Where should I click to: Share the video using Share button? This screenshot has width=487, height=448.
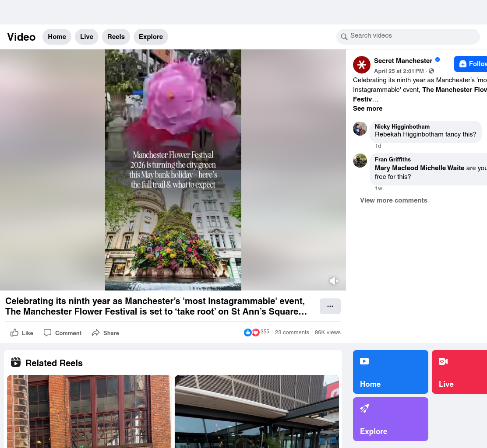click(x=105, y=333)
